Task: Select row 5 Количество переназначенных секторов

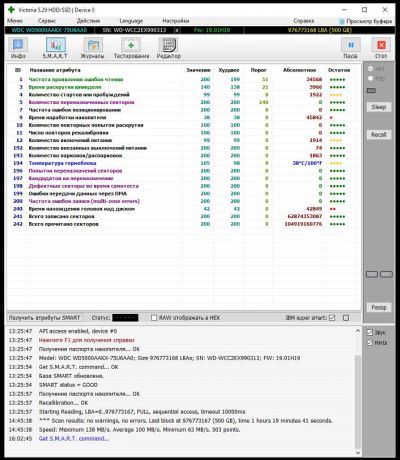Action: 183,102
